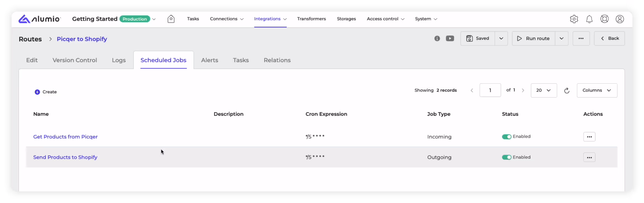Go to next page arrow
The height and width of the screenshot is (203, 644).
523,90
